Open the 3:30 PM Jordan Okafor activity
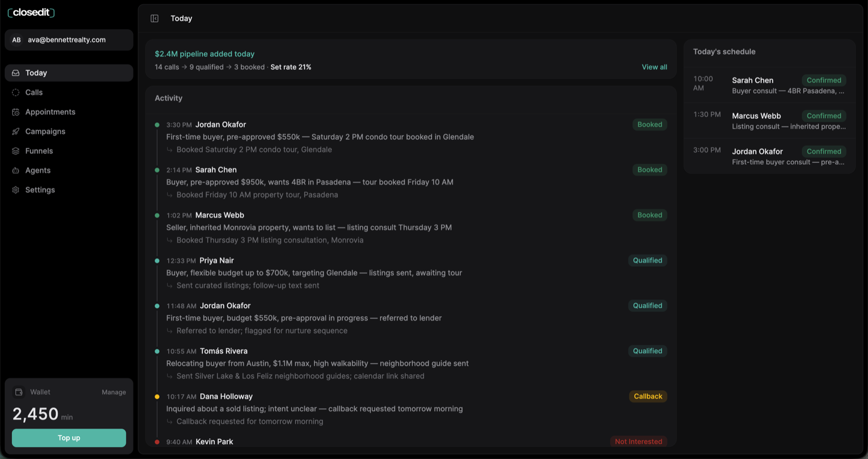The height and width of the screenshot is (459, 868). [411, 137]
